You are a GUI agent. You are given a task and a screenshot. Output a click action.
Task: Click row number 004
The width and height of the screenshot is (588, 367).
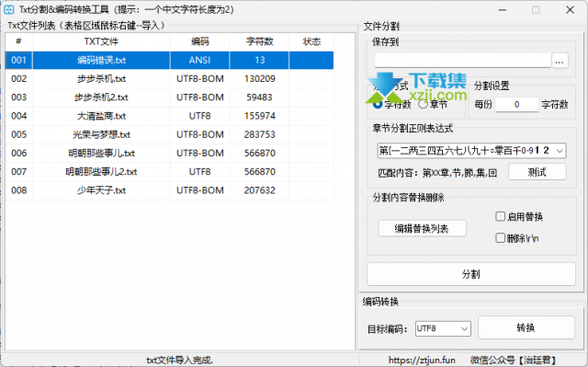coord(18,116)
